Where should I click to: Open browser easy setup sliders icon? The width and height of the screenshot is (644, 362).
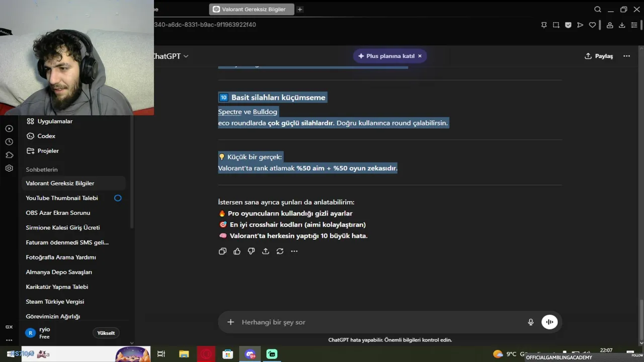point(634,25)
